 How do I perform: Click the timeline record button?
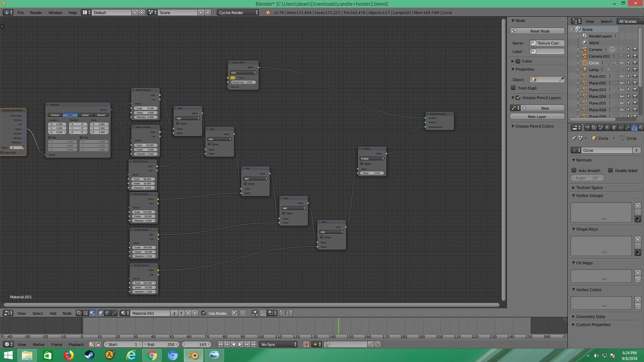click(306, 344)
